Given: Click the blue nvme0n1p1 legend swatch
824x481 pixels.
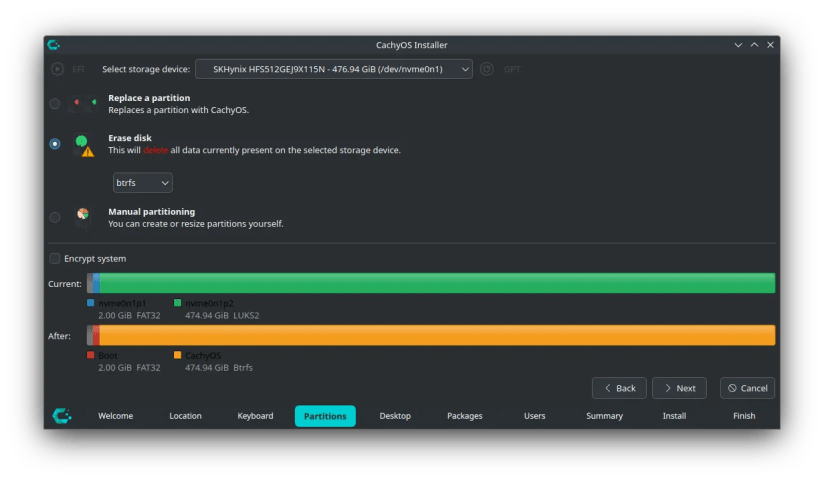Looking at the screenshot, I should 90,303.
